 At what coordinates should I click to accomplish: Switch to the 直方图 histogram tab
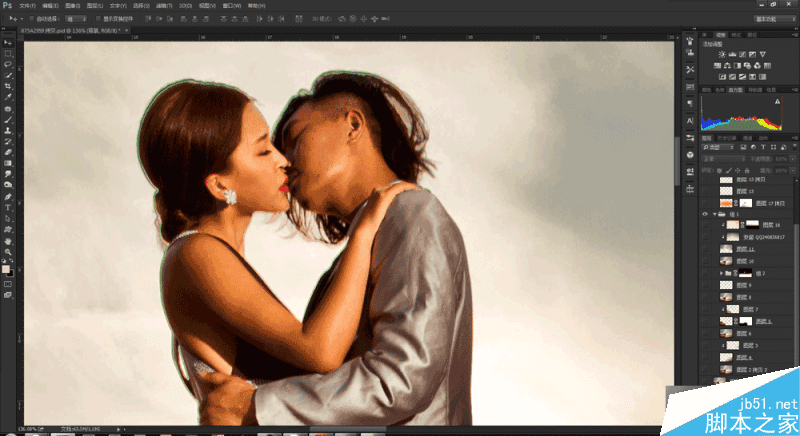[x=735, y=90]
